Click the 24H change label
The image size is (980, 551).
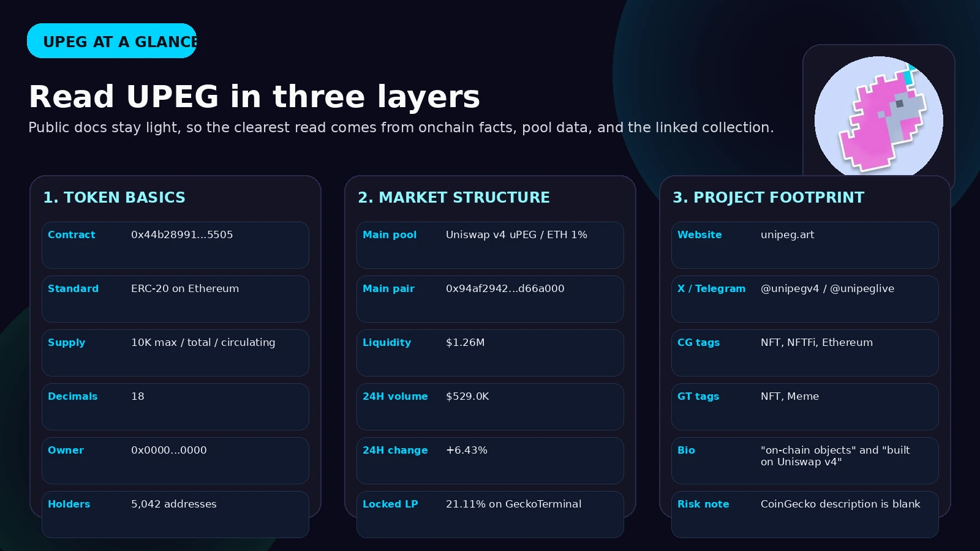pyautogui.click(x=396, y=450)
